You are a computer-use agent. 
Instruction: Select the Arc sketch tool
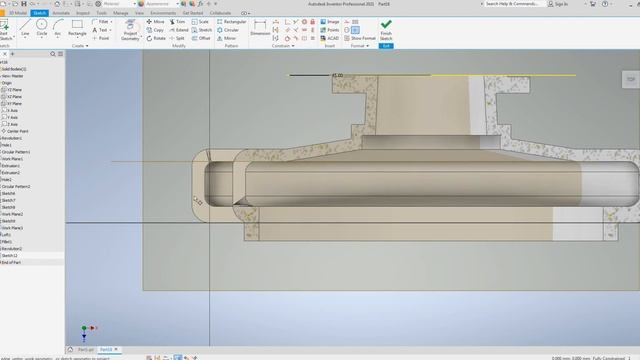coord(58,29)
